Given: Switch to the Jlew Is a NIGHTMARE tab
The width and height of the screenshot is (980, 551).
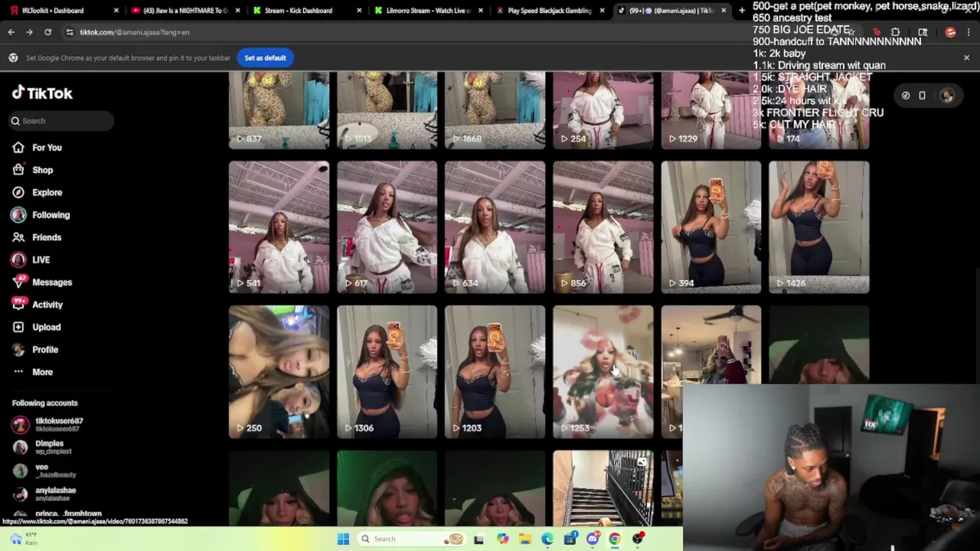Looking at the screenshot, I should point(187,11).
